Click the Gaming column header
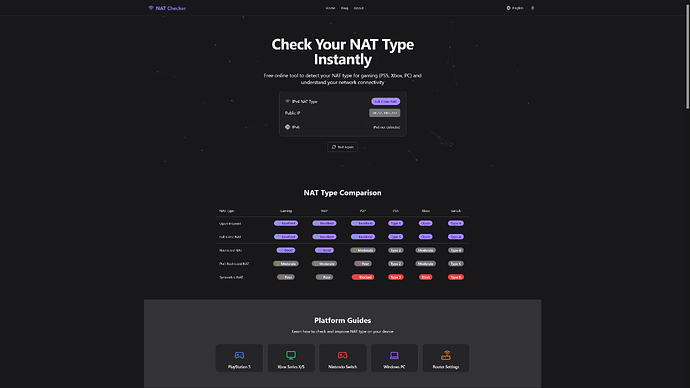The height and width of the screenshot is (388, 690). 286,211
